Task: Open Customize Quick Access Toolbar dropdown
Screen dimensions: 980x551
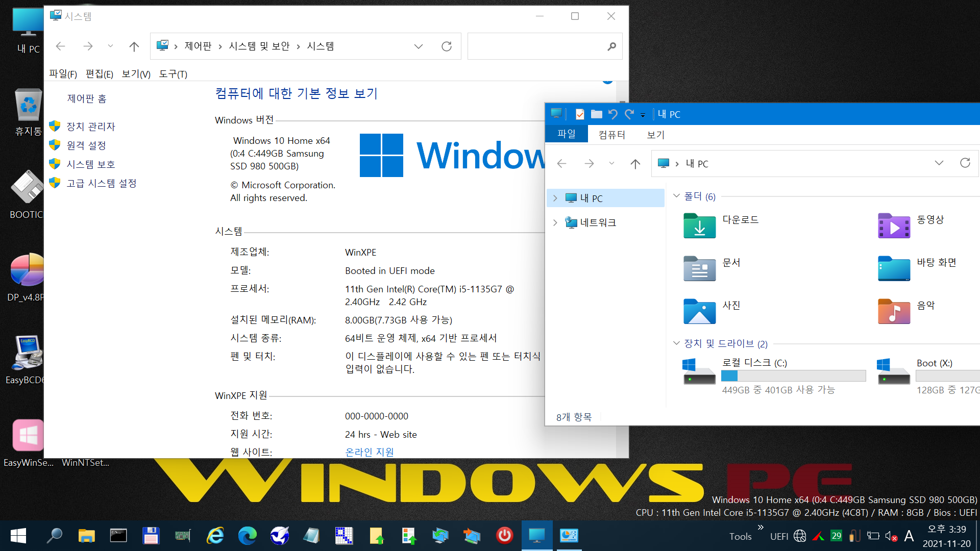Action: [643, 115]
